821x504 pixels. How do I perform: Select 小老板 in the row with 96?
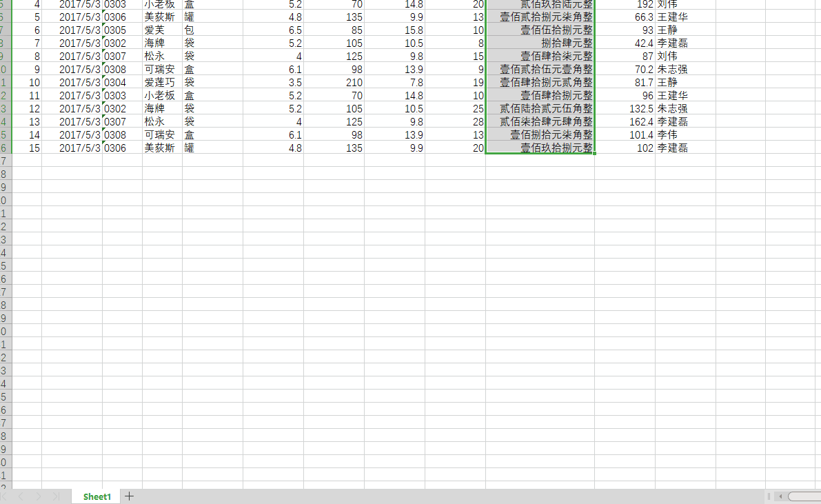click(162, 95)
